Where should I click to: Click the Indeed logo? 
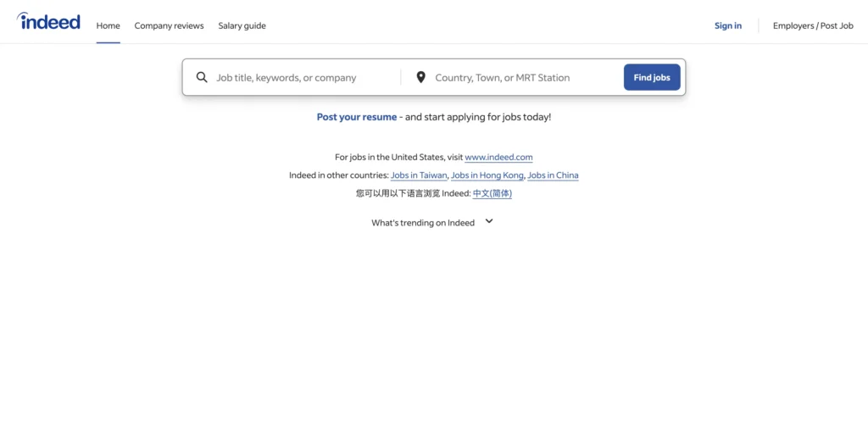(x=48, y=21)
